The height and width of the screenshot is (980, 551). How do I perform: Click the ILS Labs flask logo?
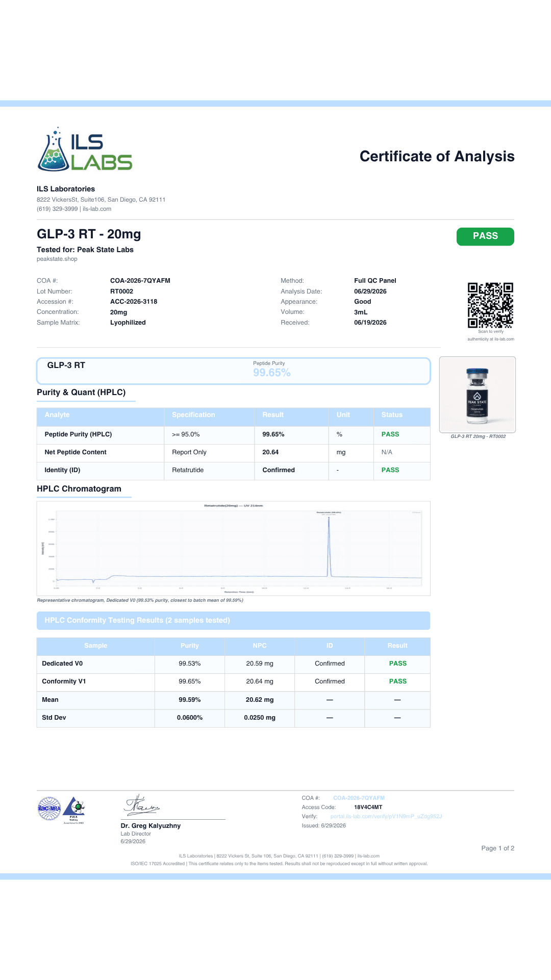click(85, 149)
